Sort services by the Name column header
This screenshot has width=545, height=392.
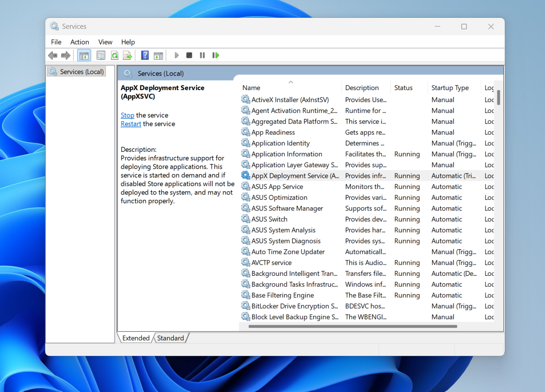[290, 88]
